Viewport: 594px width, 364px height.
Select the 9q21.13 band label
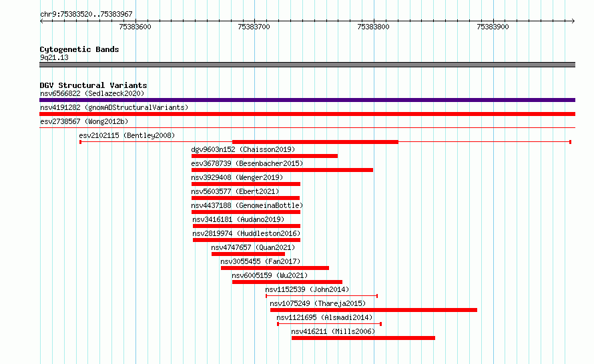coord(54,57)
